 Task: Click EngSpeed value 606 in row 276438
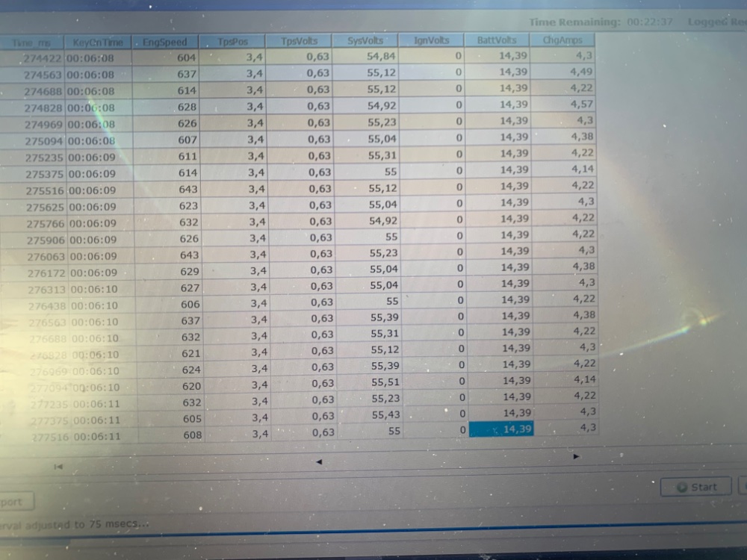169,305
